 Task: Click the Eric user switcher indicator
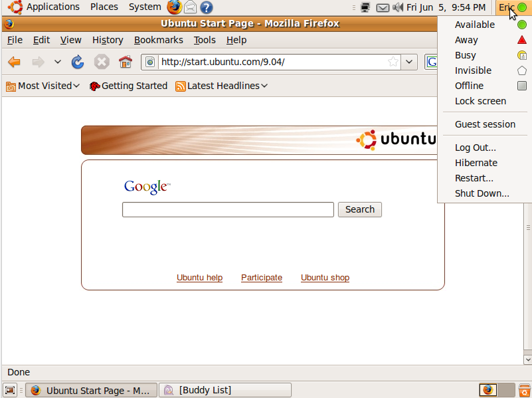click(513, 7)
